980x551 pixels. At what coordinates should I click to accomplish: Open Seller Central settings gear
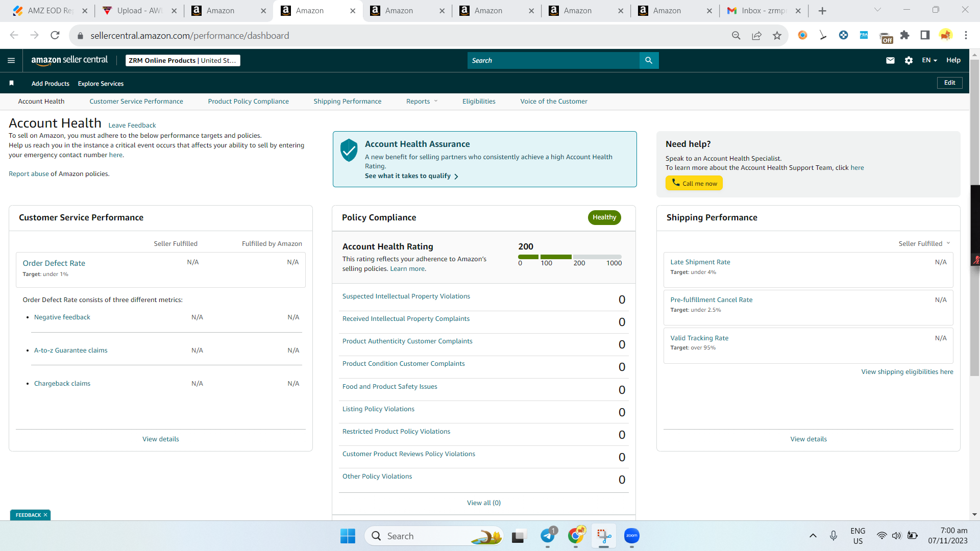click(x=909, y=60)
